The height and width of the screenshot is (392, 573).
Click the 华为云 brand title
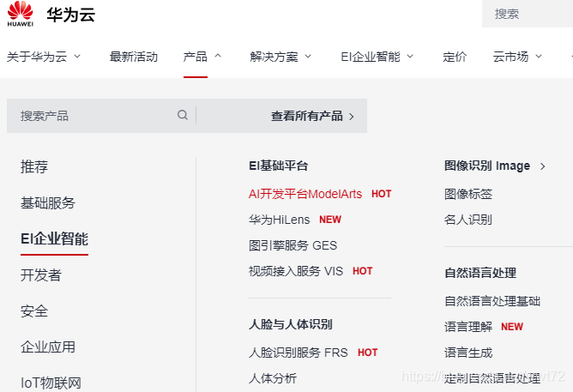71,15
